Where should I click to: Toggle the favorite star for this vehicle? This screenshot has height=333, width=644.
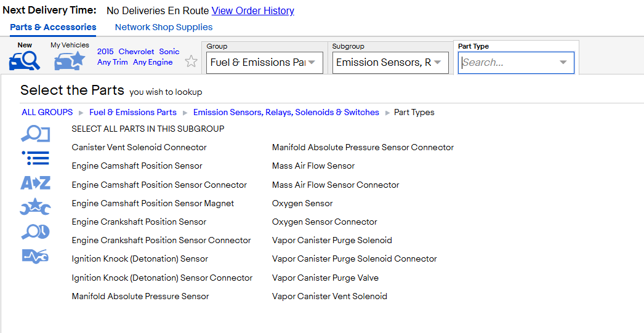[191, 62]
